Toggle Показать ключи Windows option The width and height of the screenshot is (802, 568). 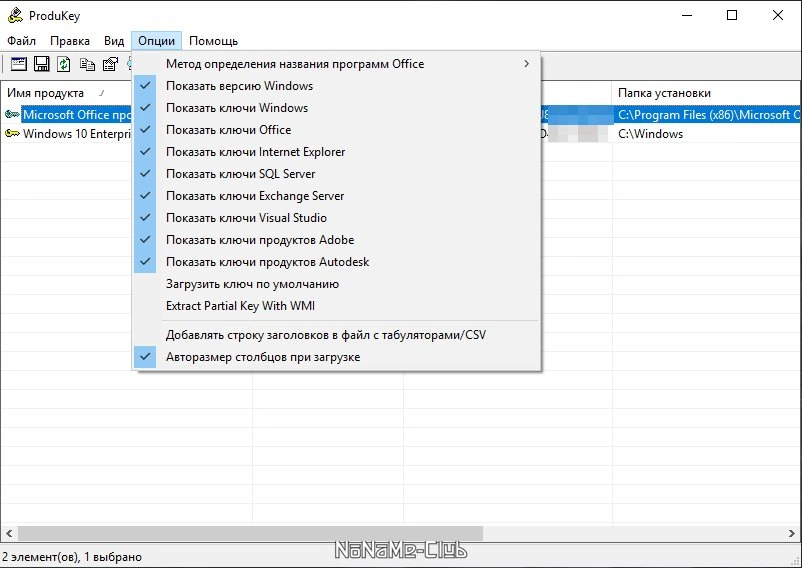[337, 108]
